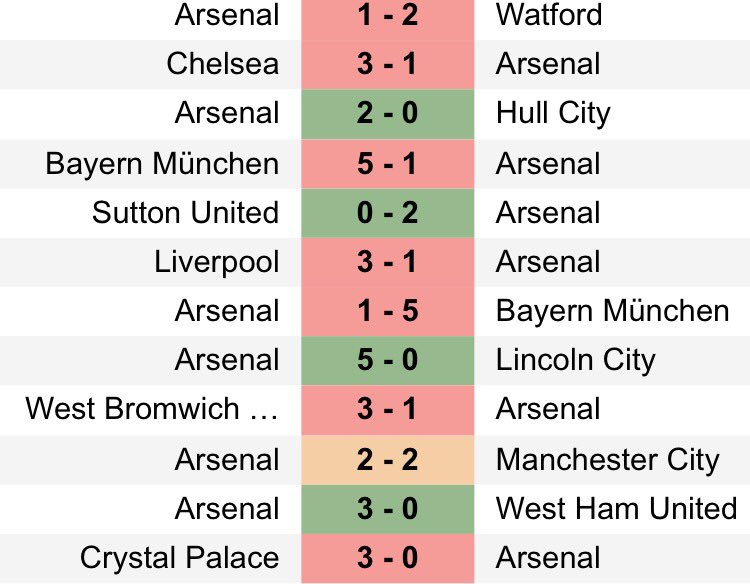Open Chelsea 3 - 1 Arsenal match result

coord(387,65)
